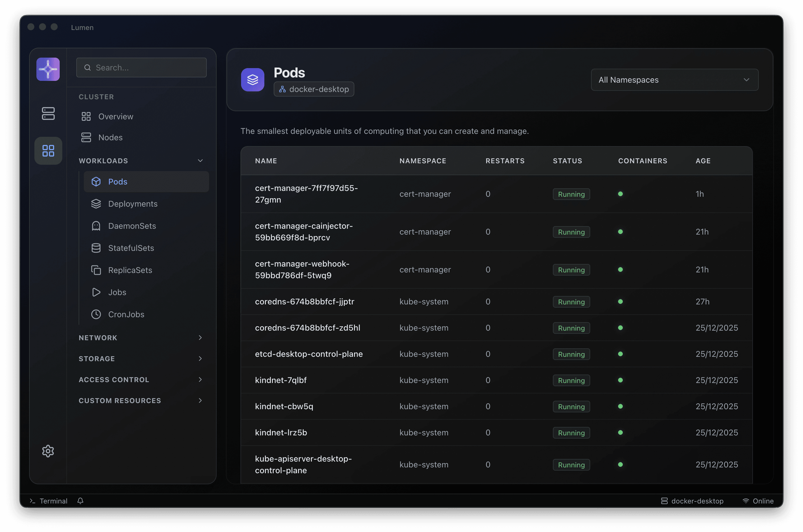The width and height of the screenshot is (803, 532).
Task: Click inside the Search field
Action: click(x=141, y=67)
